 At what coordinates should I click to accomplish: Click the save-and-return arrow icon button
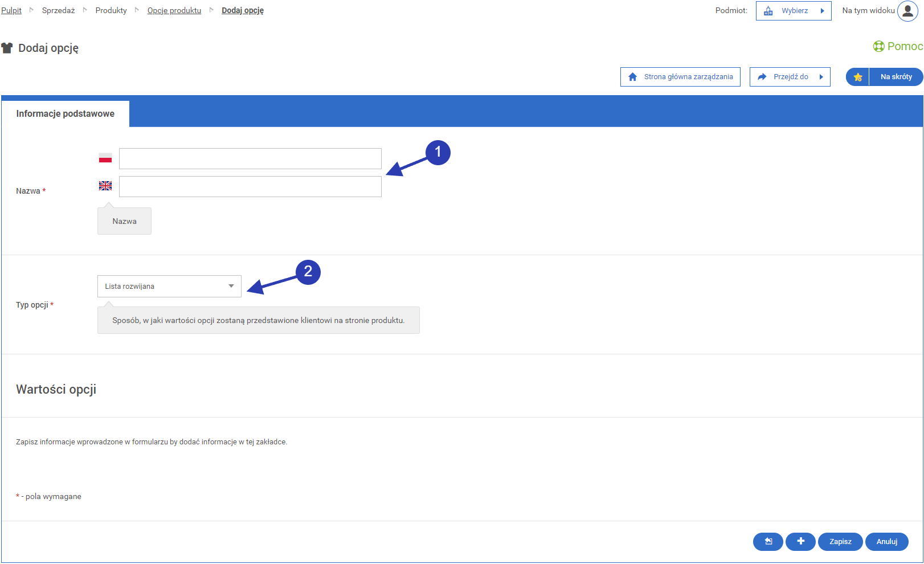(x=768, y=542)
